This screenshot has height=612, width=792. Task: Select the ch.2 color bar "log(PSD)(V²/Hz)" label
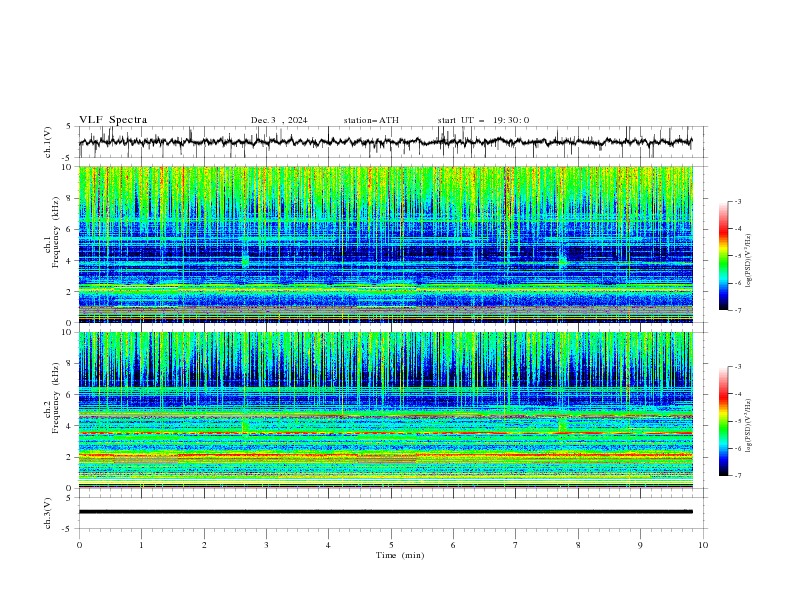pyautogui.click(x=749, y=426)
